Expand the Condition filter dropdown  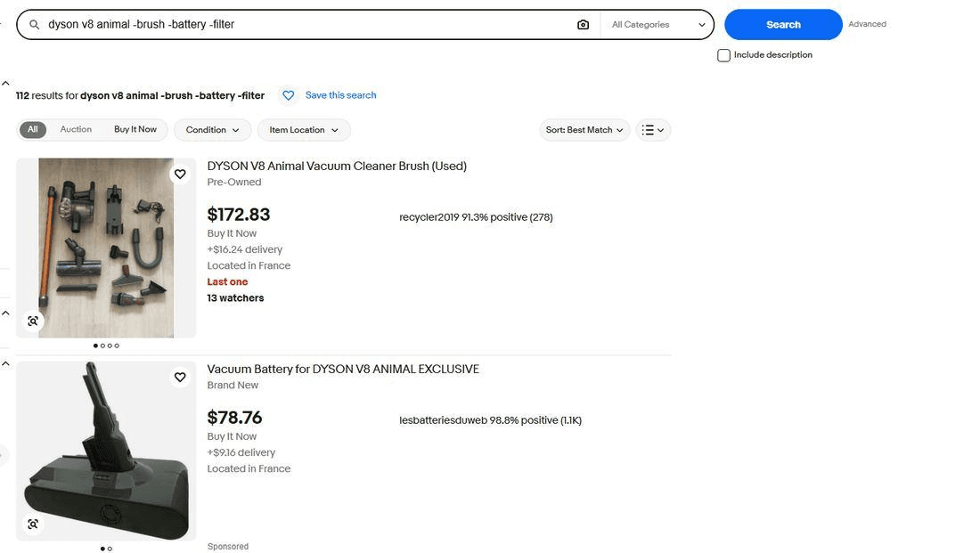tap(213, 130)
